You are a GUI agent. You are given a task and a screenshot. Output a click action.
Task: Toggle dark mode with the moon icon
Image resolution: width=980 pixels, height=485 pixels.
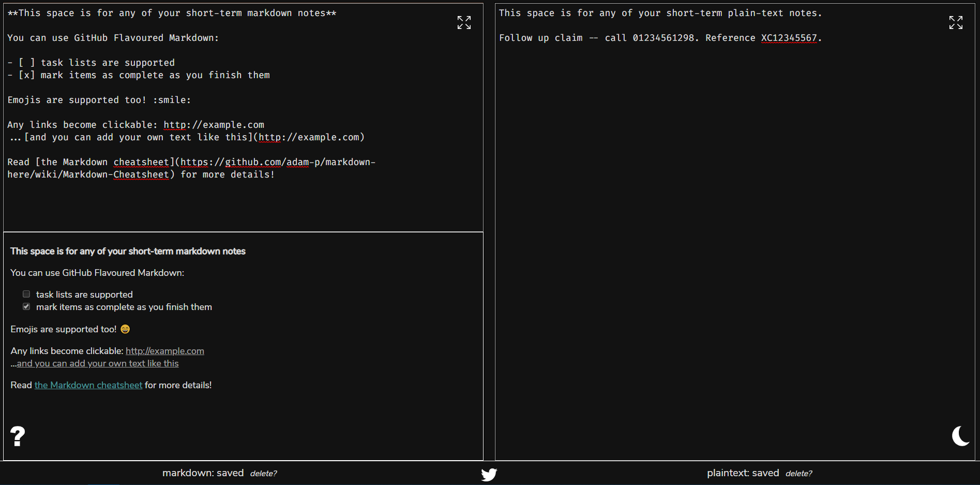[x=960, y=436]
